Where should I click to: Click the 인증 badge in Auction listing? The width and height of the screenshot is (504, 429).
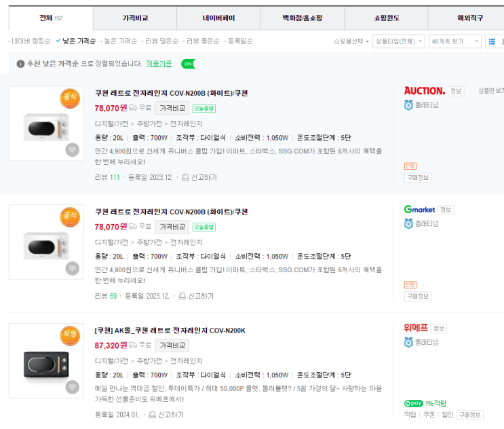point(410,166)
